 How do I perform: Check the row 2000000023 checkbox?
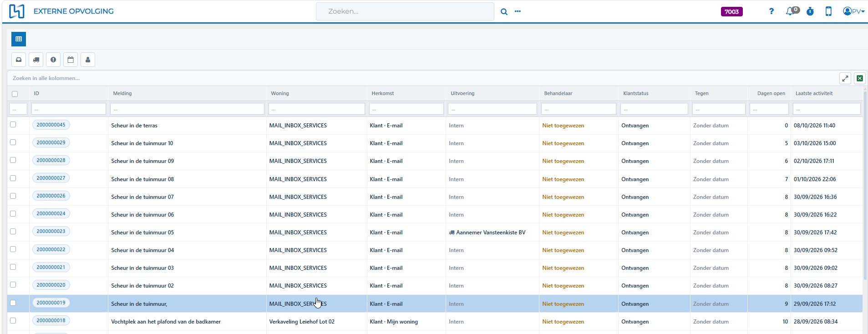[x=13, y=231]
